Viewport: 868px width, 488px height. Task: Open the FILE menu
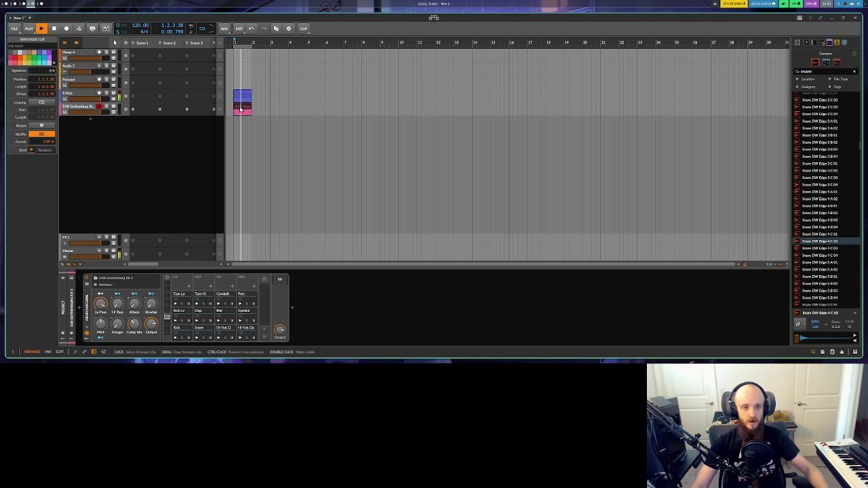tap(14, 28)
